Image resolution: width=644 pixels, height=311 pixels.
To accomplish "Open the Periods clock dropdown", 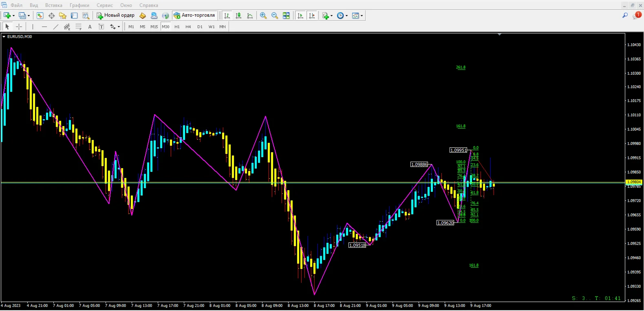I will (347, 16).
